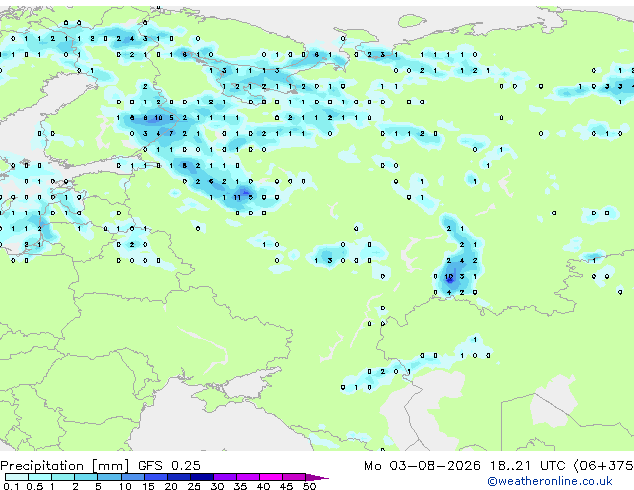Screen dimensions: 634x490
Task: Select the 2–5 mm legend color swatch
Action: 86,477
